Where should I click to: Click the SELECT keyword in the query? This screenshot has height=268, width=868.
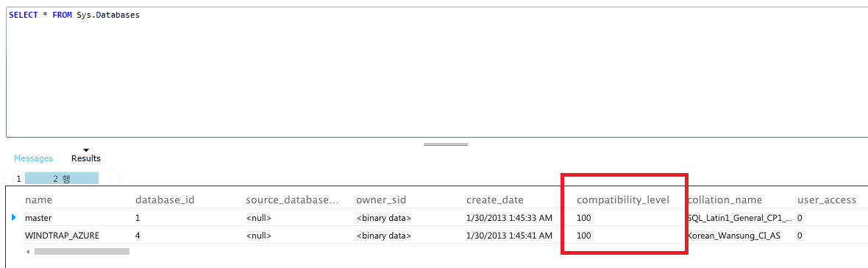[x=23, y=15]
